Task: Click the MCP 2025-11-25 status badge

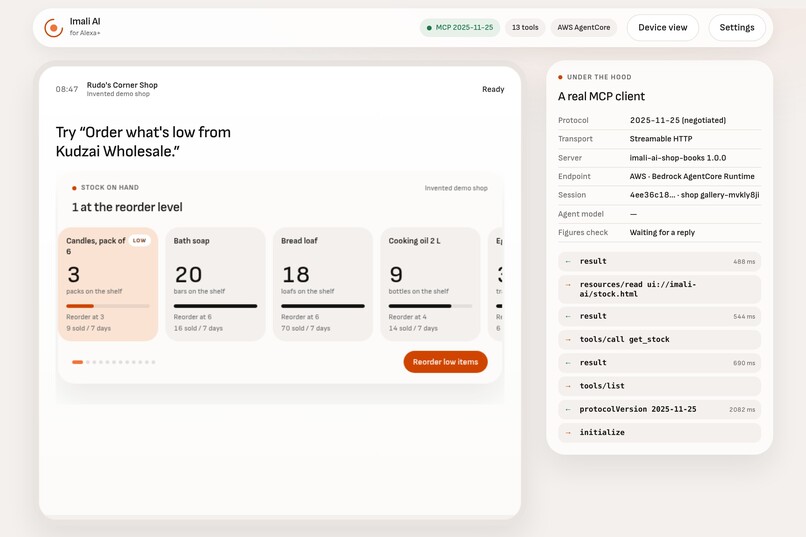Action: click(460, 28)
